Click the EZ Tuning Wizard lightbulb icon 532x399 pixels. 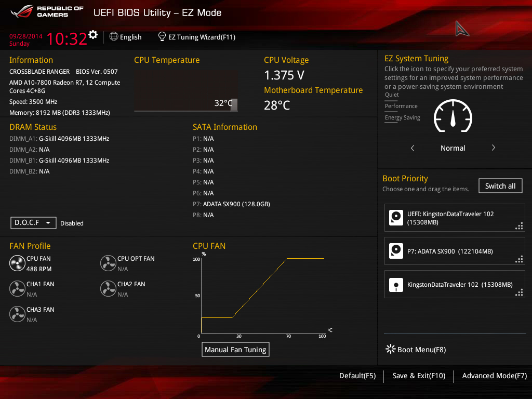coord(162,36)
